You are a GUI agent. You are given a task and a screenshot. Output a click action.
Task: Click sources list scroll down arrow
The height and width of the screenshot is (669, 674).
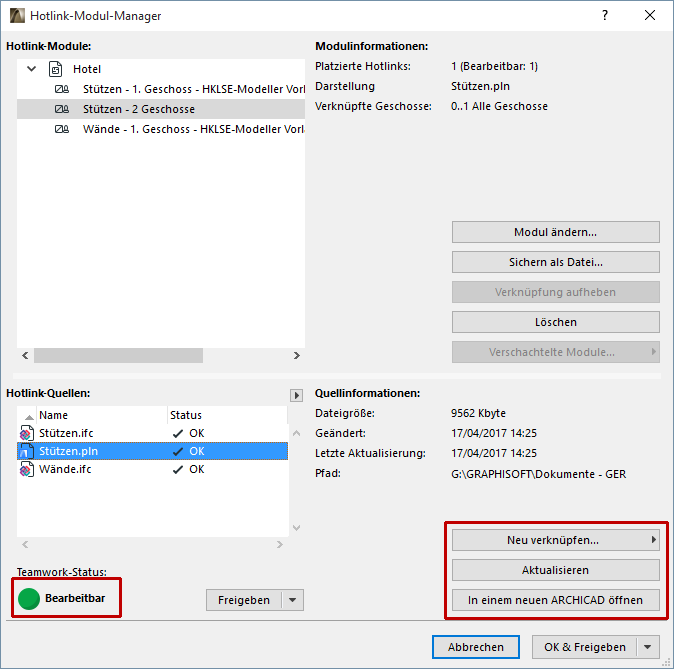(297, 528)
